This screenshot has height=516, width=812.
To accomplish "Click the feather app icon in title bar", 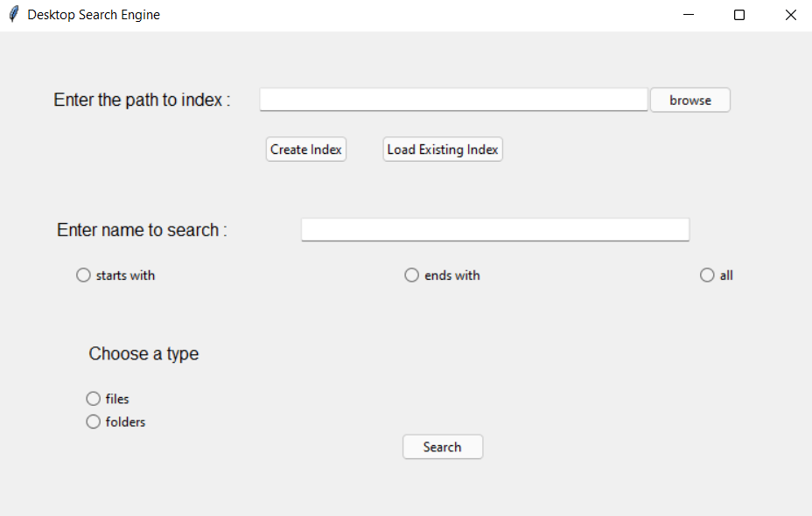I will (x=13, y=15).
